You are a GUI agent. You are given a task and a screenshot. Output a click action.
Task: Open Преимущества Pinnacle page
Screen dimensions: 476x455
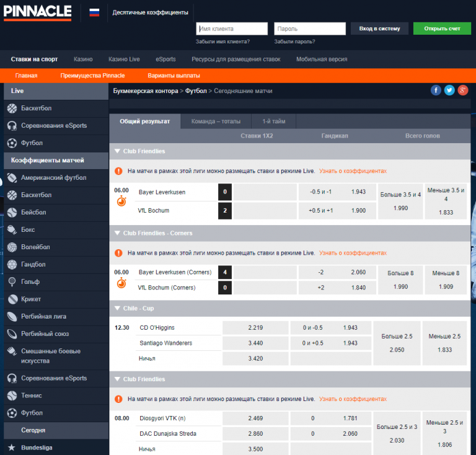92,76
